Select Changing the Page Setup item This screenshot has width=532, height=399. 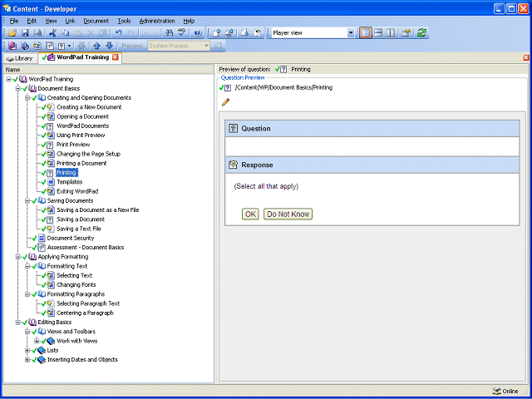coord(88,154)
